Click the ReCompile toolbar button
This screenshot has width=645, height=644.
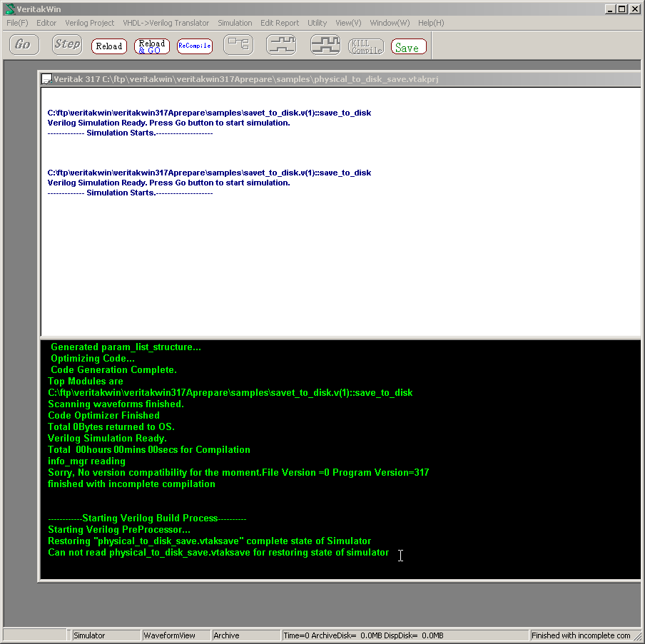tap(195, 46)
